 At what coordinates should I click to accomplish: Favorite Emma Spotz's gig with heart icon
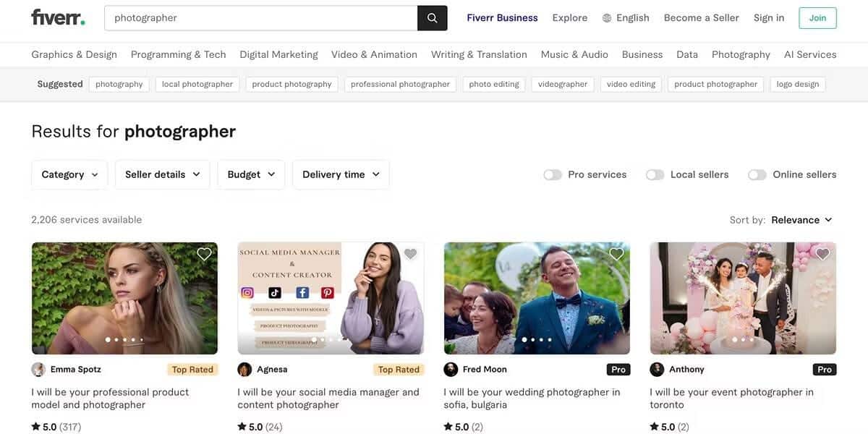tap(205, 254)
